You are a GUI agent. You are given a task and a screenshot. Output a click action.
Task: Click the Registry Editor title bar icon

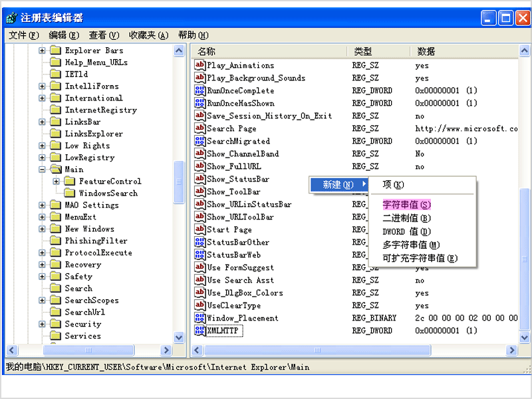11,17
